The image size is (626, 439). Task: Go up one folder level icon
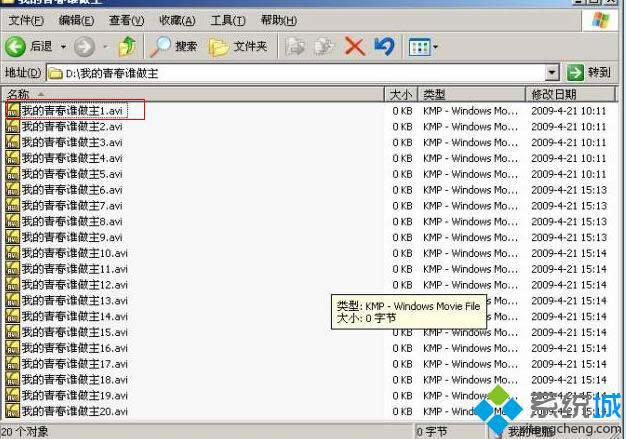click(127, 46)
